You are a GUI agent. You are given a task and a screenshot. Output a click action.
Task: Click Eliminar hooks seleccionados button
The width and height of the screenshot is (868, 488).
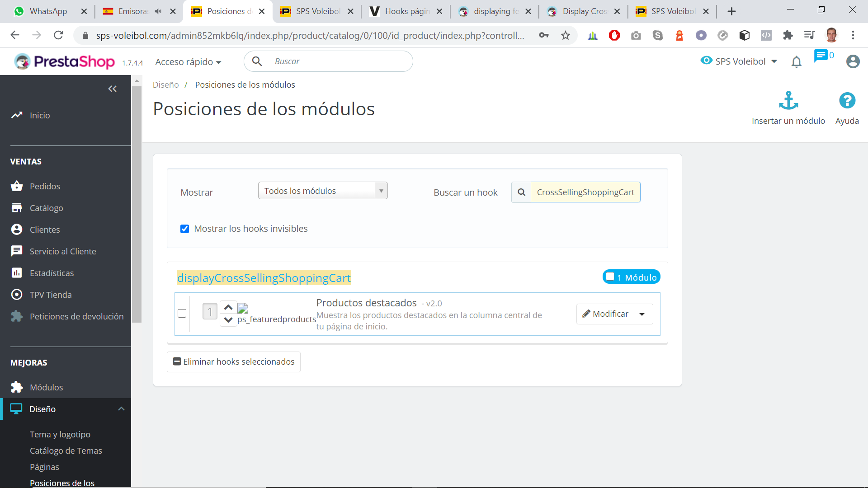pyautogui.click(x=234, y=362)
